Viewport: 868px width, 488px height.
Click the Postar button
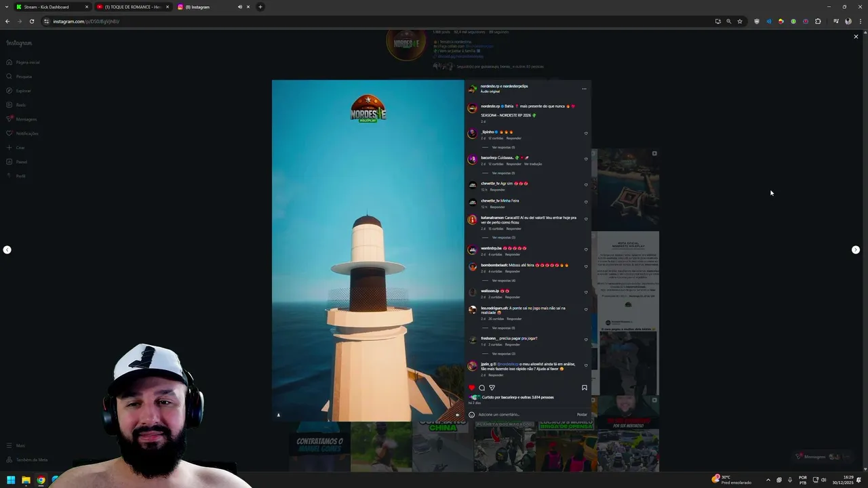click(583, 414)
